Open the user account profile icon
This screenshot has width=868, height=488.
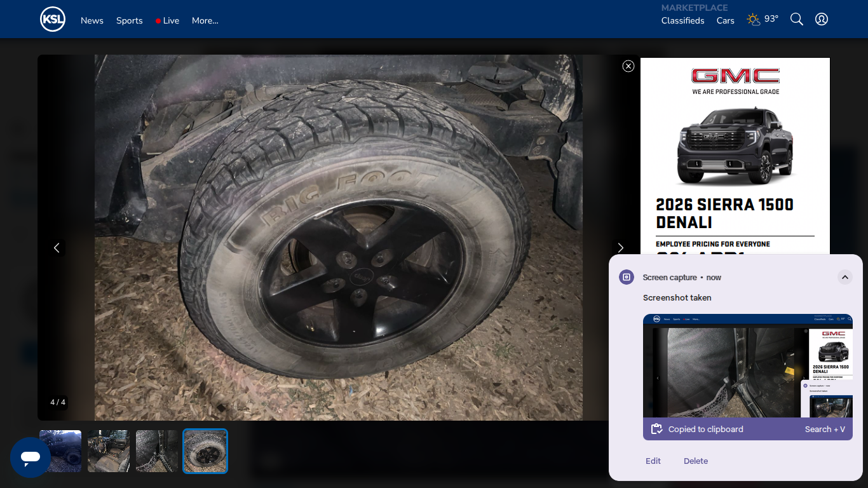tap(822, 19)
